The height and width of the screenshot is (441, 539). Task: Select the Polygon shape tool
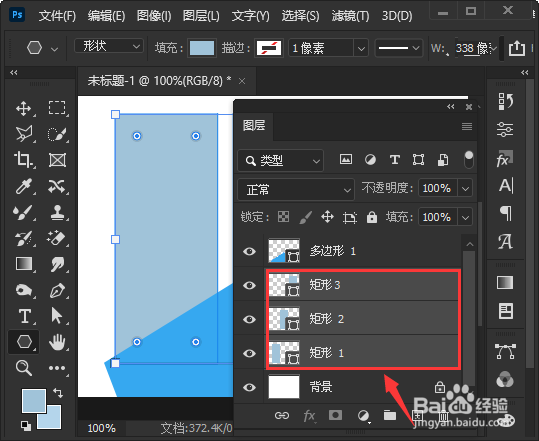[23, 342]
